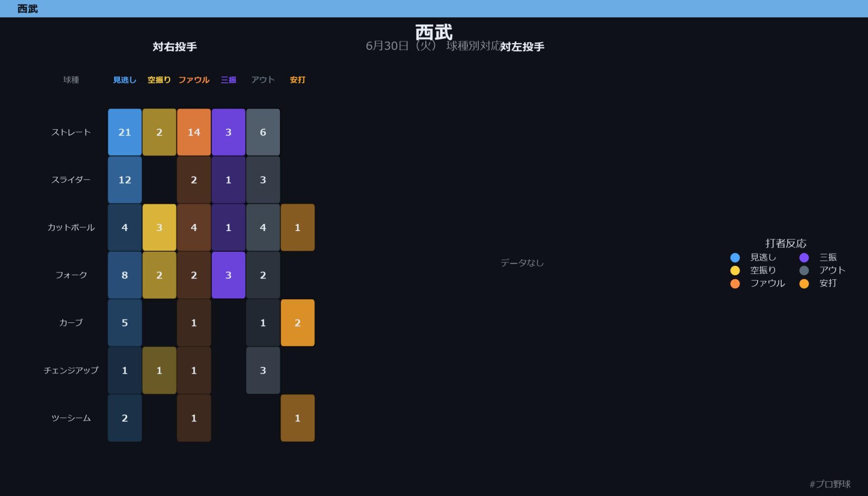The image size is (868, 496).
Task: Select the カットボール ファウル cell showing 4
Action: 194,227
